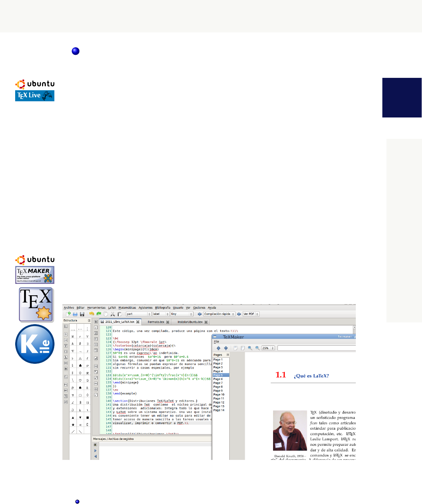Screen dimensions: 422x504
Task: Select Page 14 in Pages list
Action: click(221, 410)
